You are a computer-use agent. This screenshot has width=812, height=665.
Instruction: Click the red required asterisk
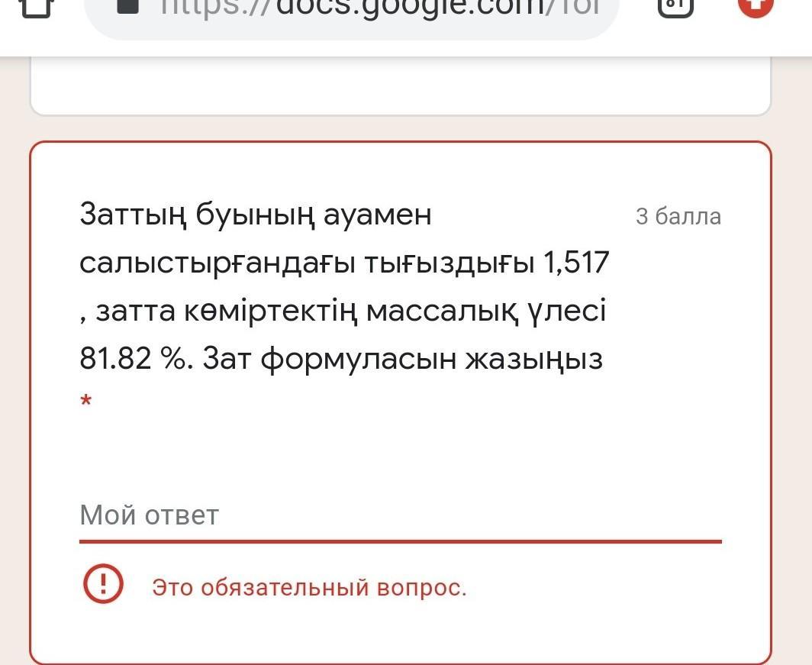[86, 402]
